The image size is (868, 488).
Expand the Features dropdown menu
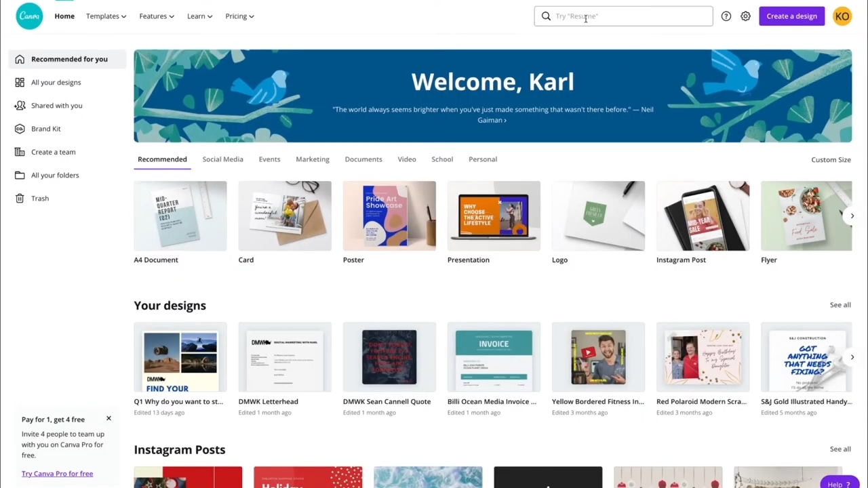tap(157, 16)
